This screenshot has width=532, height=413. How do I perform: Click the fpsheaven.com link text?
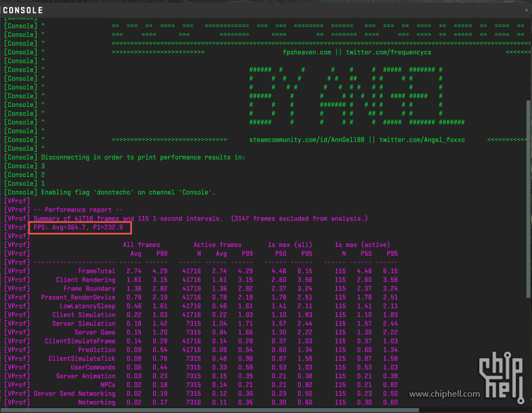pyautogui.click(x=307, y=52)
